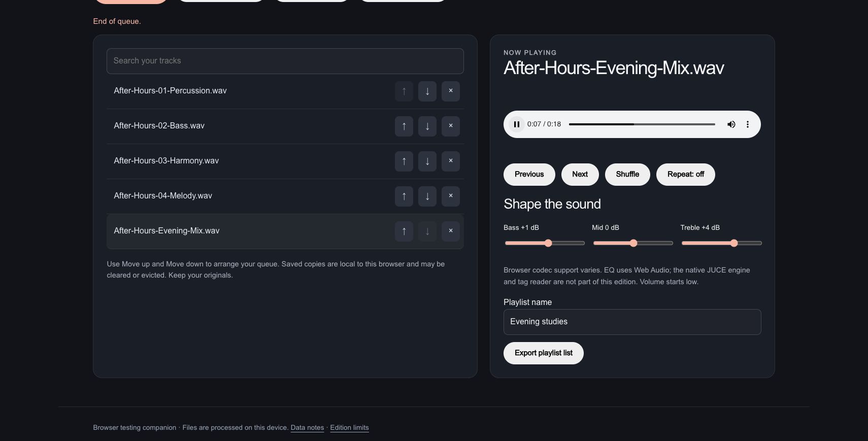
Task: Open the Edition limits link
Action: [349, 428]
